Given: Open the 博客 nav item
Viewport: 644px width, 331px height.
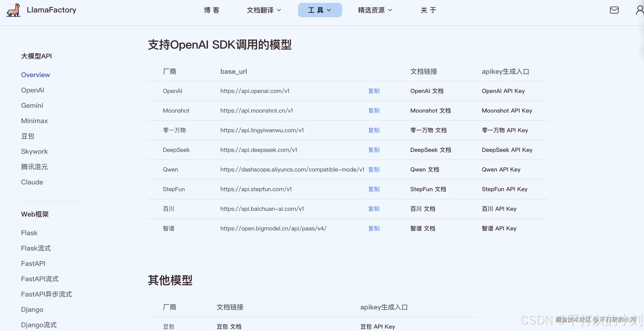Looking at the screenshot, I should (212, 10).
